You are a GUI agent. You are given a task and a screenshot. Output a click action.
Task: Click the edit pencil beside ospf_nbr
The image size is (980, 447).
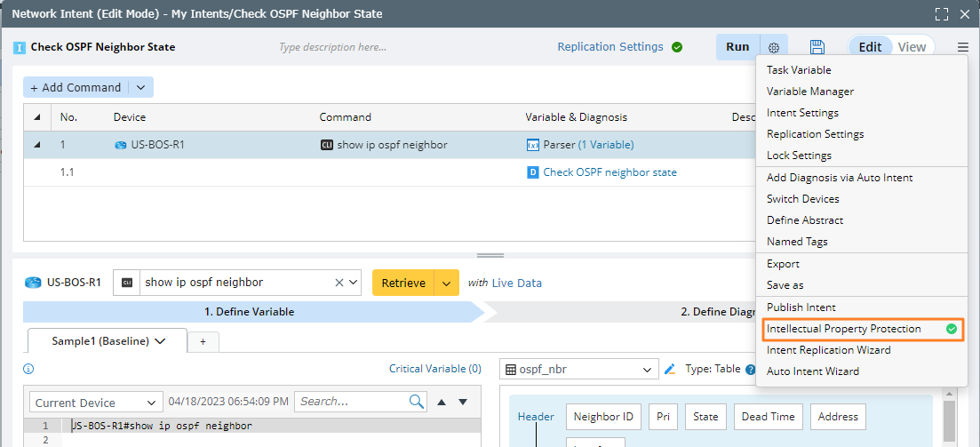point(670,369)
